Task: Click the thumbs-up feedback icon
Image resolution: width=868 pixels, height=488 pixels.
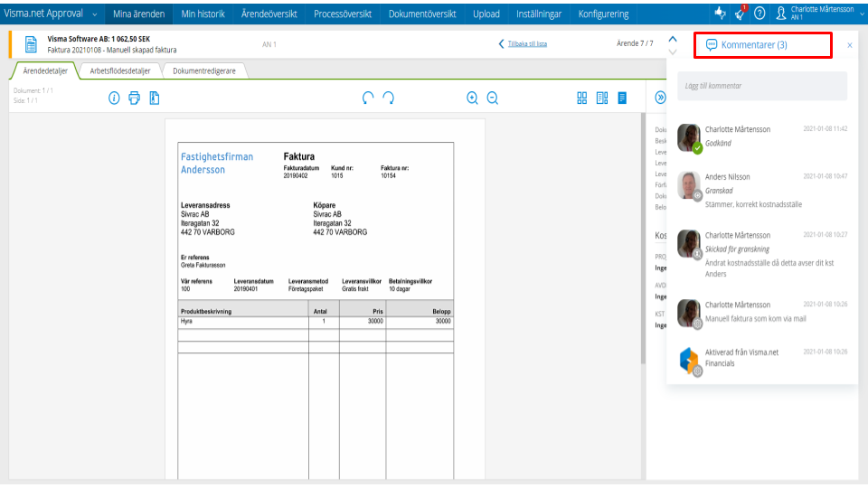Action: 720,14
